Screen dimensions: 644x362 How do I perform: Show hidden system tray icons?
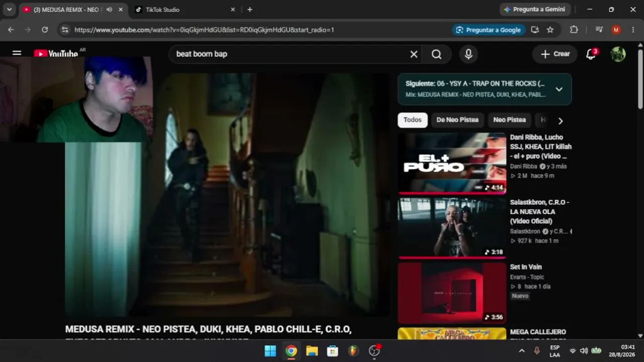pyautogui.click(x=522, y=351)
